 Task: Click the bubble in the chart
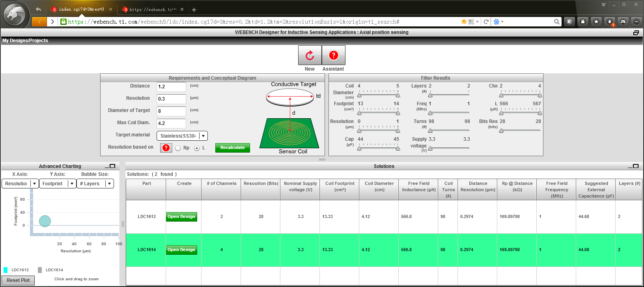click(45, 221)
